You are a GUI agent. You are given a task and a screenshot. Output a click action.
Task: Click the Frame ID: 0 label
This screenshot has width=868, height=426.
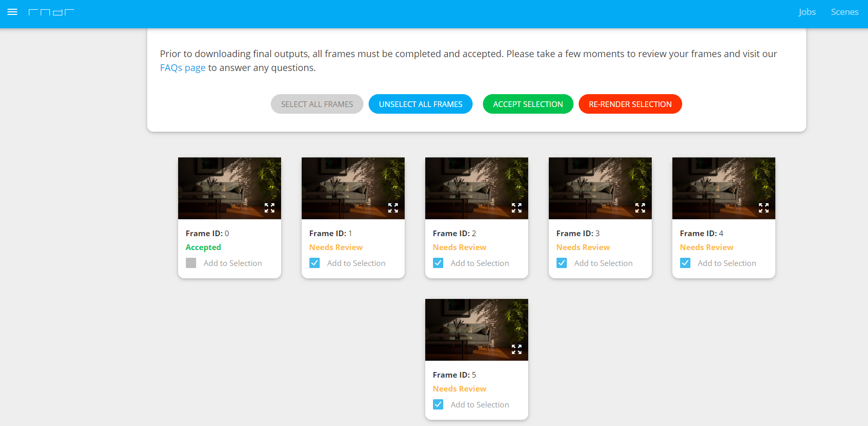click(207, 234)
